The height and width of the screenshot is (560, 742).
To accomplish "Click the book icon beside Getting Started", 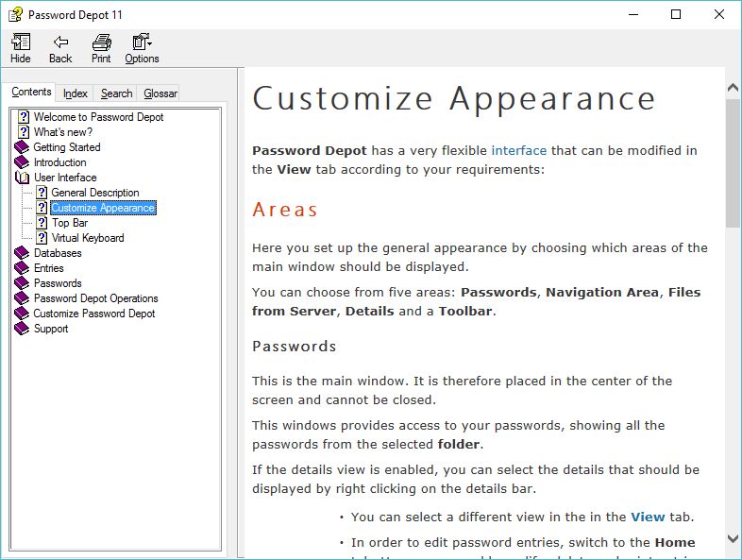I will click(x=22, y=147).
